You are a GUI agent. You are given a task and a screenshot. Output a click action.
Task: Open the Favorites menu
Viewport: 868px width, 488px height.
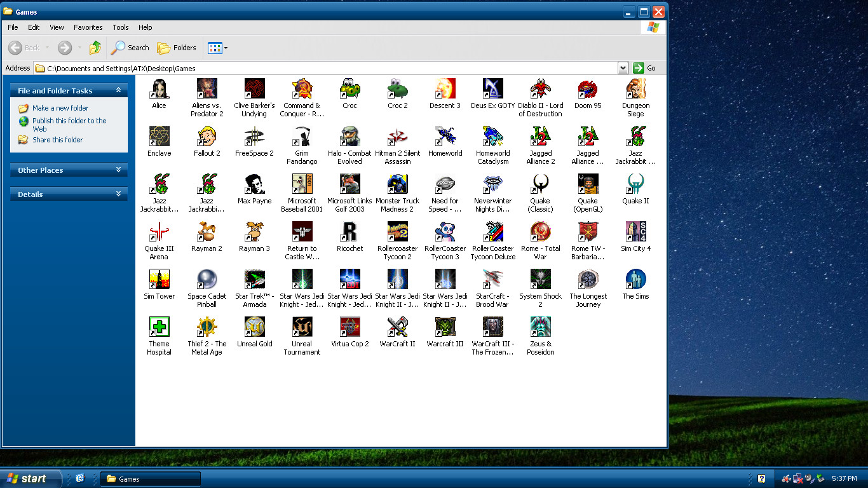tap(88, 27)
